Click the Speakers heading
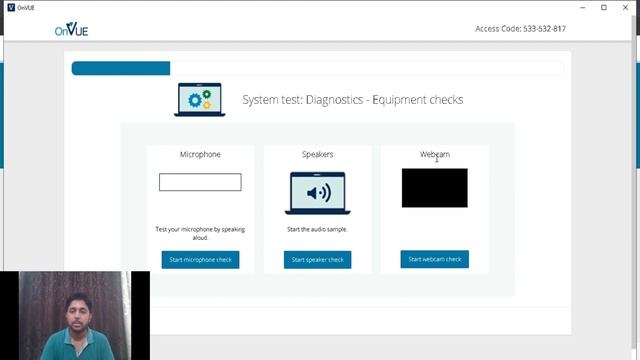Viewport: 640px width, 360px height. point(318,154)
